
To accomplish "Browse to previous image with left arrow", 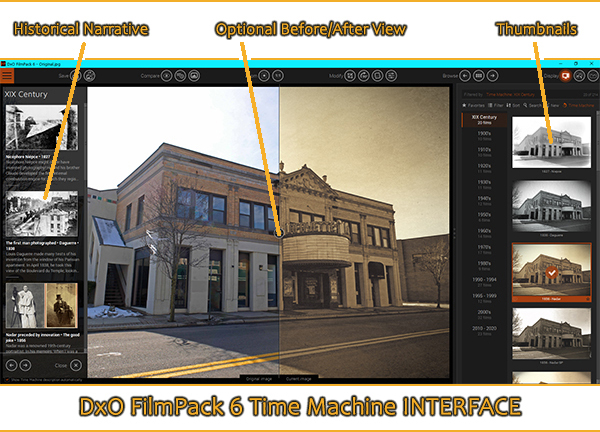I will pyautogui.click(x=465, y=76).
